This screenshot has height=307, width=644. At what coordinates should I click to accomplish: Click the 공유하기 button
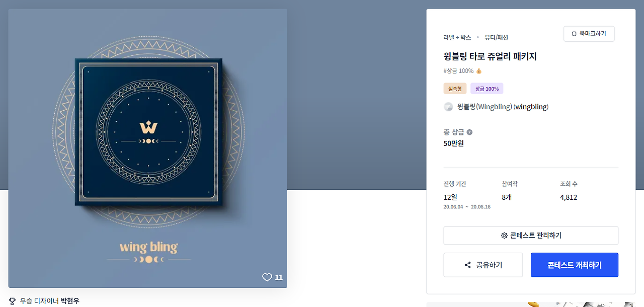pyautogui.click(x=483, y=265)
